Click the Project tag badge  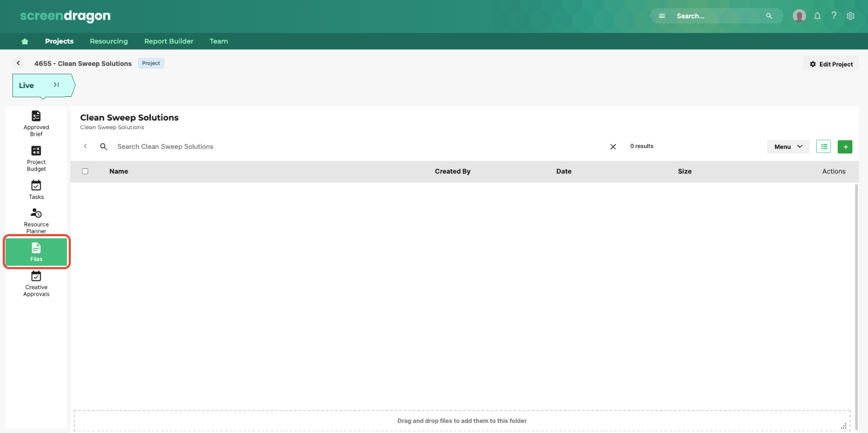click(x=151, y=63)
